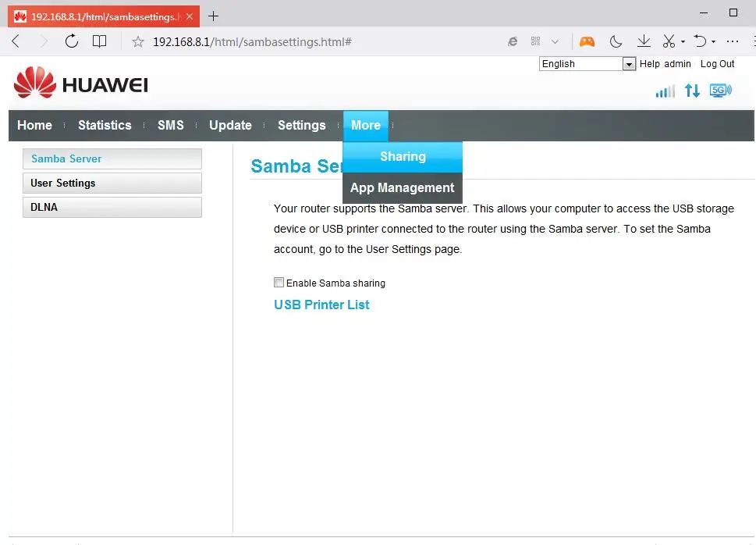
Task: Open the SMS menu
Action: (171, 125)
